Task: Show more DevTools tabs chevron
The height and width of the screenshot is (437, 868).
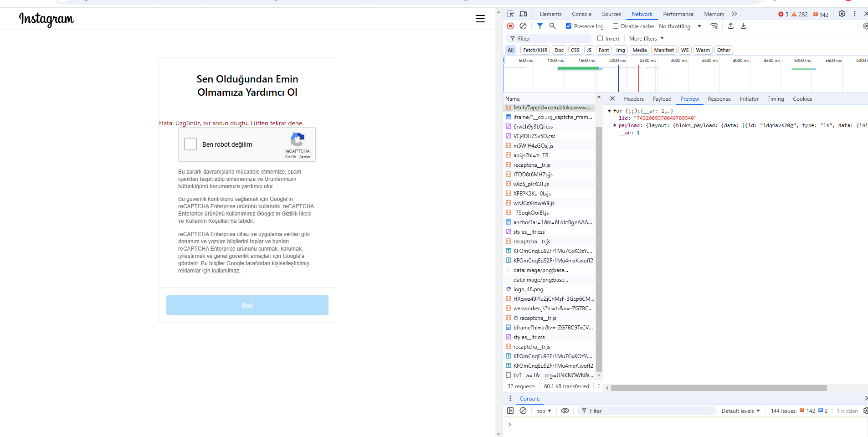Action: pyautogui.click(x=734, y=14)
